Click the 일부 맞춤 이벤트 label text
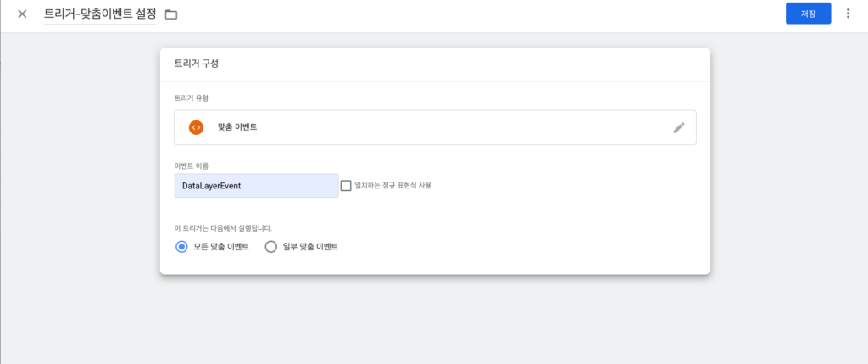 tap(310, 247)
